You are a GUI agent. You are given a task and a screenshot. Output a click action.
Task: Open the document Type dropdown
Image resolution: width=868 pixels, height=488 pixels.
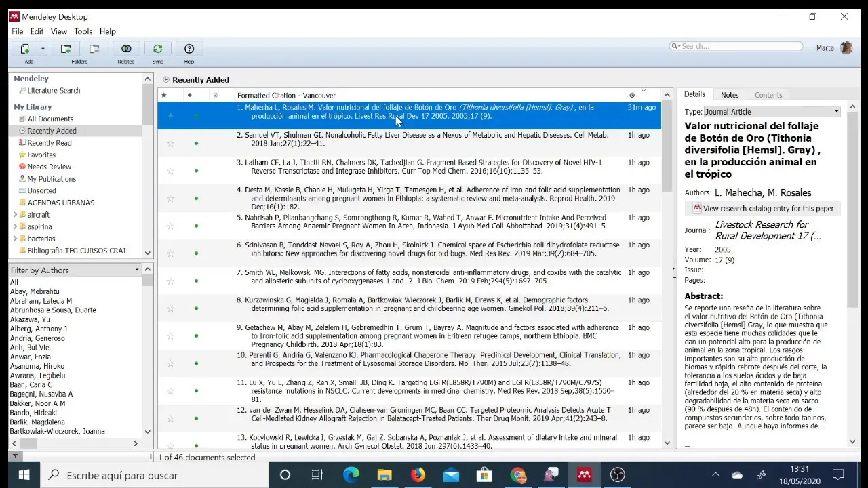tap(772, 112)
